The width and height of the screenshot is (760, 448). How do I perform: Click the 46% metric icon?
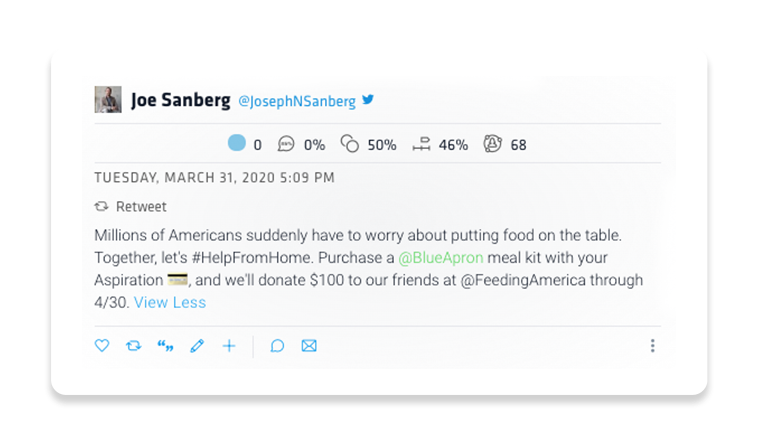tap(421, 144)
